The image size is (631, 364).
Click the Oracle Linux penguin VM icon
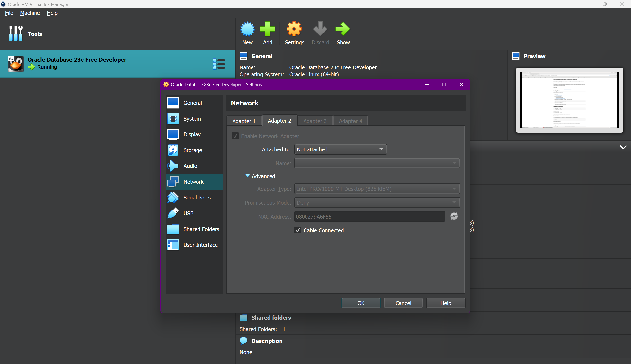[16, 64]
